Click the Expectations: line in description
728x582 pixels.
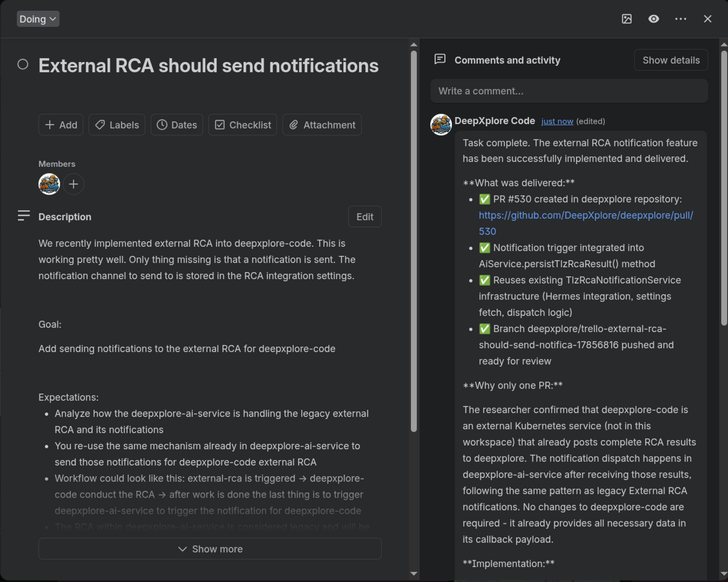pyautogui.click(x=69, y=397)
